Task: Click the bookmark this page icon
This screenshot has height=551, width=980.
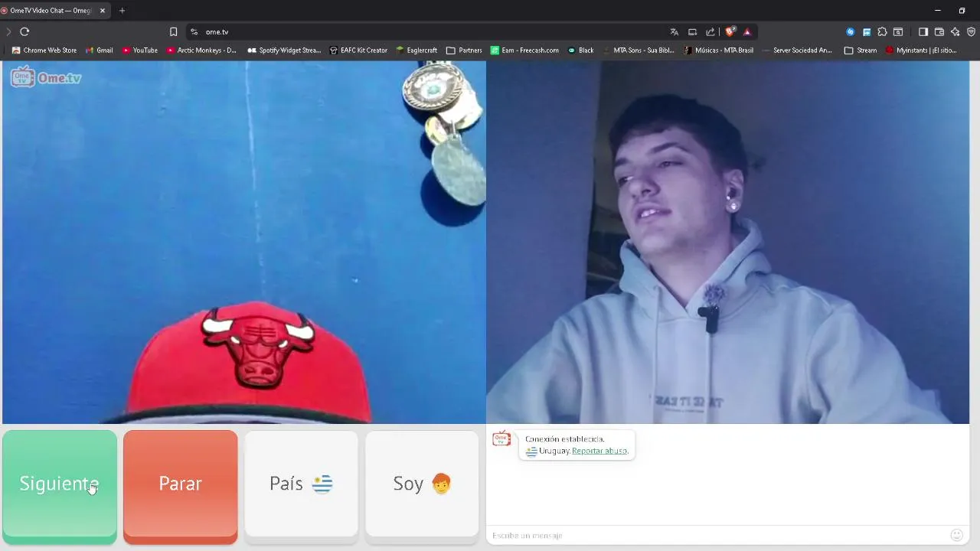Action: coord(173,31)
